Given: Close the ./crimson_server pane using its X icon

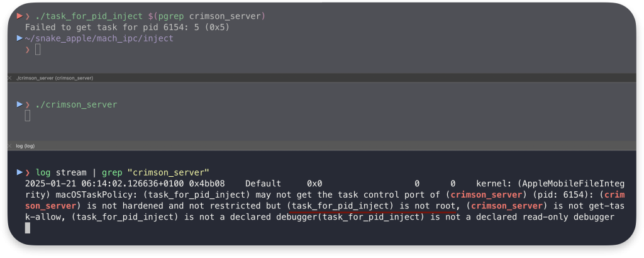Looking at the screenshot, I should 10,78.
